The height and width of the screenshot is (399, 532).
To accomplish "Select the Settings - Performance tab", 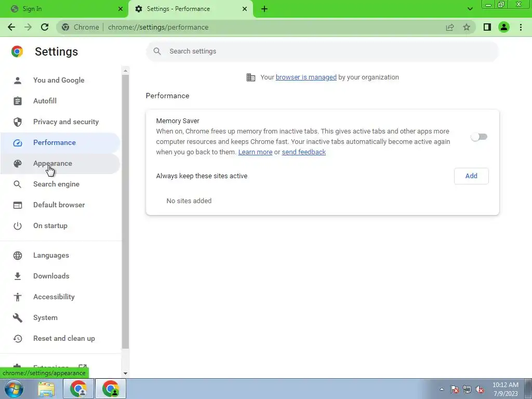I will [x=191, y=9].
